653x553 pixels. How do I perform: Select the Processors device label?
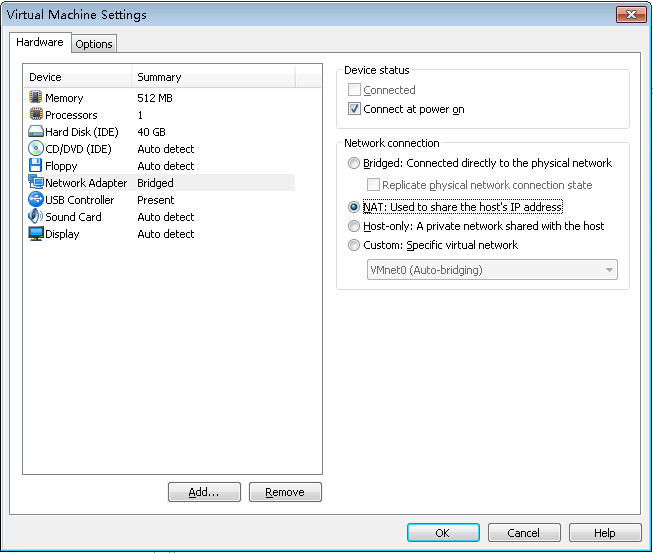(x=71, y=115)
